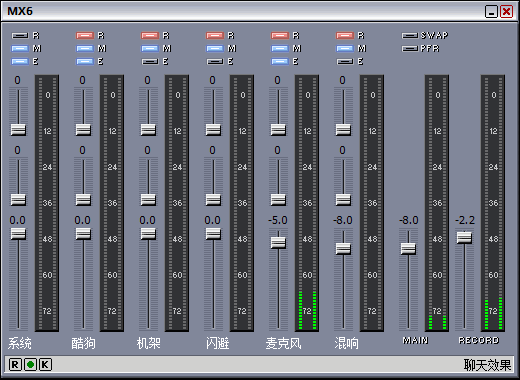Click the 麦克风 top send slider handle

click(x=278, y=129)
